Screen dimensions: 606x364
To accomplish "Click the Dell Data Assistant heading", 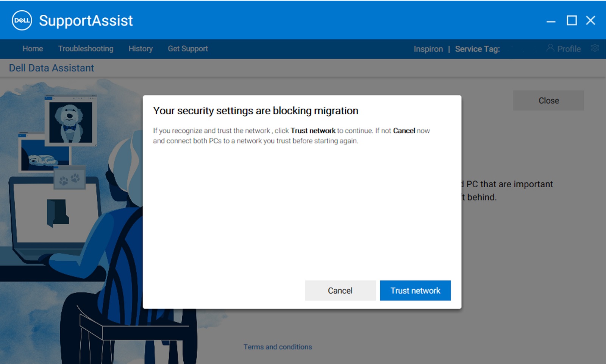I will [x=52, y=68].
